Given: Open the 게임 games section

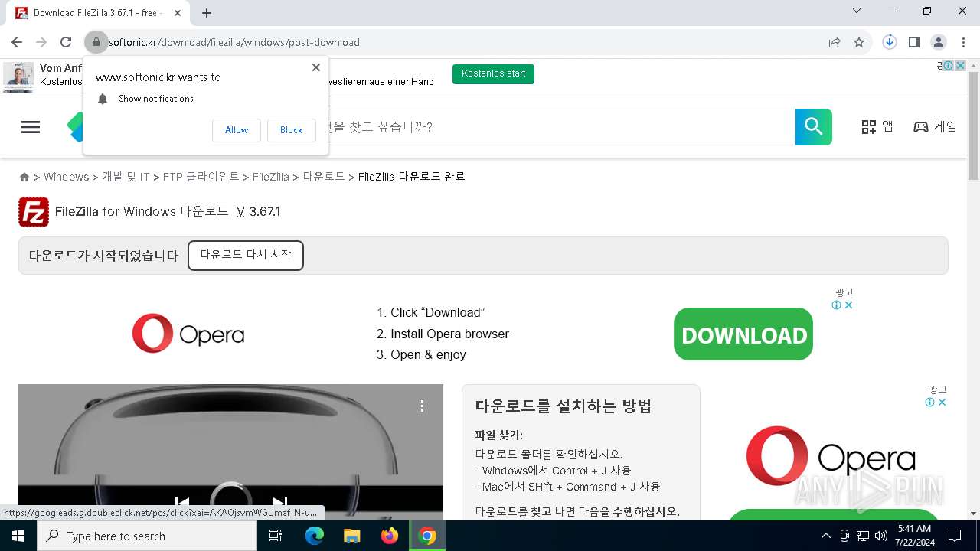Looking at the screenshot, I should (935, 127).
